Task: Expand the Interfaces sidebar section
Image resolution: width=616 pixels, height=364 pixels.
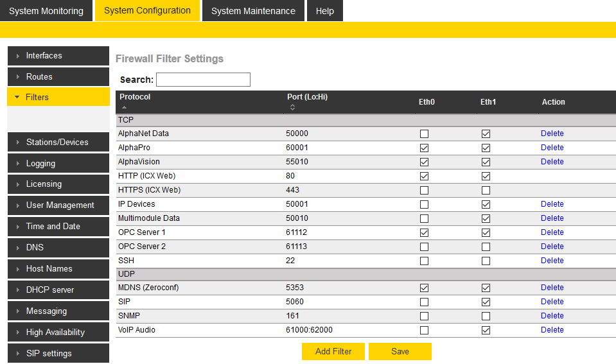Action: click(58, 56)
